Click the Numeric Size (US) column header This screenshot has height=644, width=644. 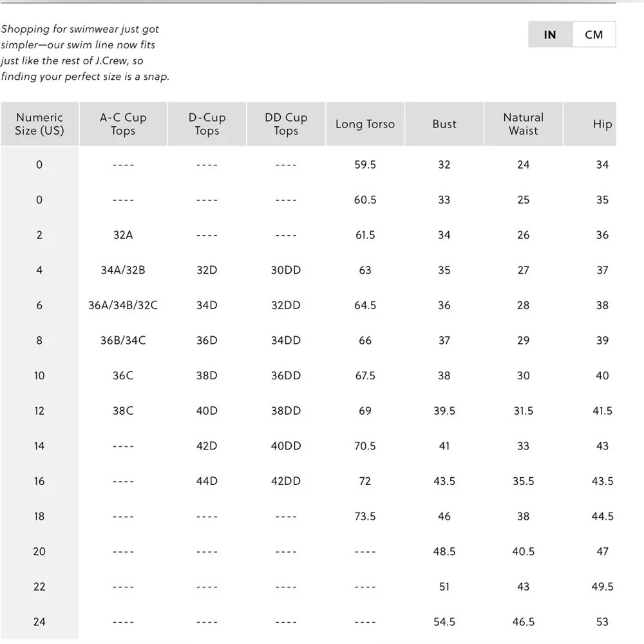39,124
